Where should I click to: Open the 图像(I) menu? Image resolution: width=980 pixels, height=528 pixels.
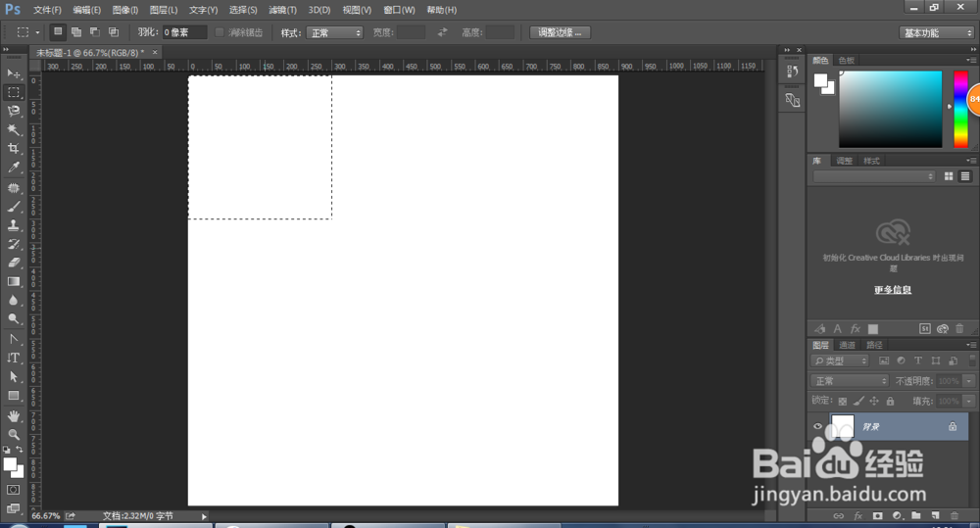pos(125,10)
